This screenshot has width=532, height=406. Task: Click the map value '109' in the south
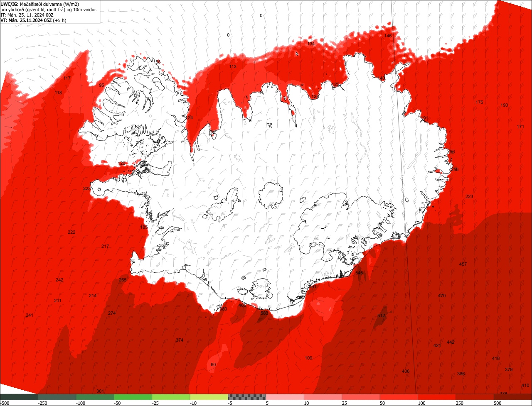coord(308,358)
